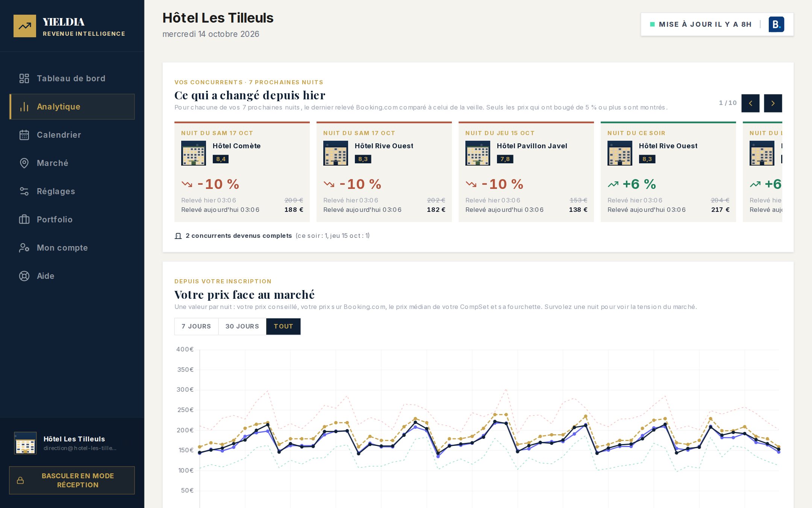
Task: Click the 217 € price for ce soir
Action: coord(720,210)
